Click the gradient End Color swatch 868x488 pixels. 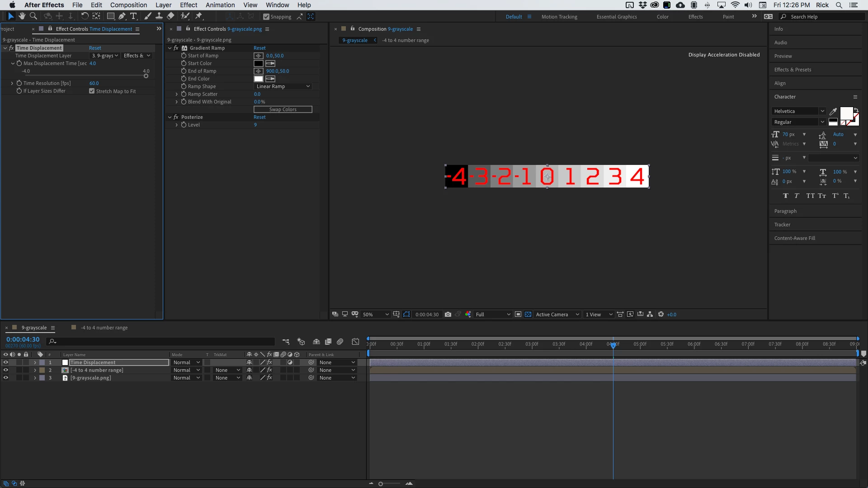click(x=258, y=79)
